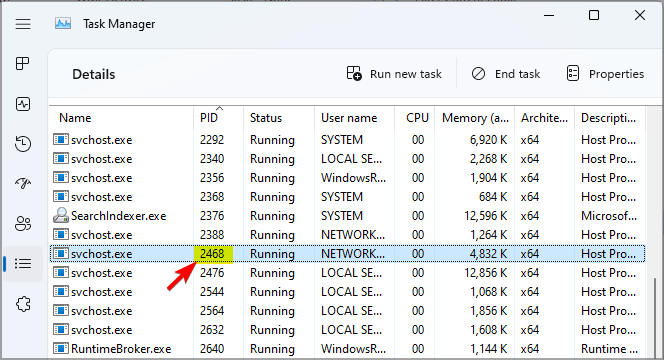The width and height of the screenshot is (664, 360).
Task: Select the svchost.exe row with PID 2476
Action: click(x=347, y=273)
